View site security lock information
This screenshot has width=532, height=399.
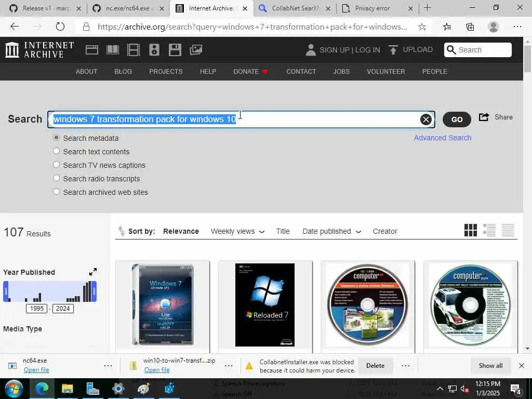point(86,27)
